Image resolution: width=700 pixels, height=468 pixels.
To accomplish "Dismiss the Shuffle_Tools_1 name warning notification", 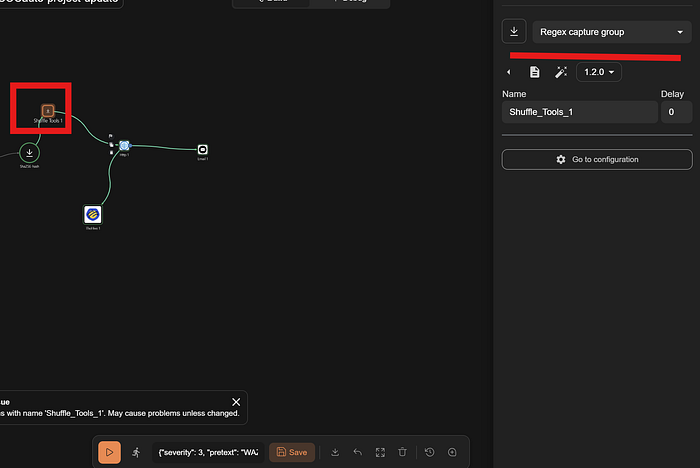I will [x=236, y=402].
